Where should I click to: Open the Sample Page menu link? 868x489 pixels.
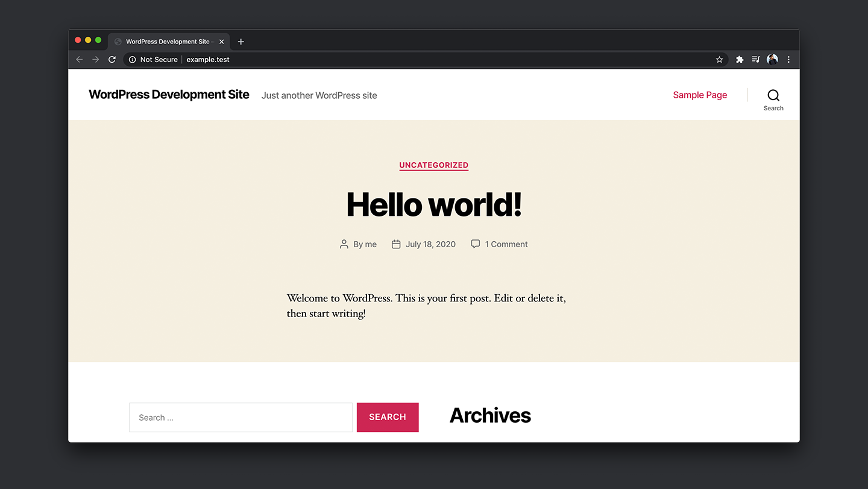(700, 95)
